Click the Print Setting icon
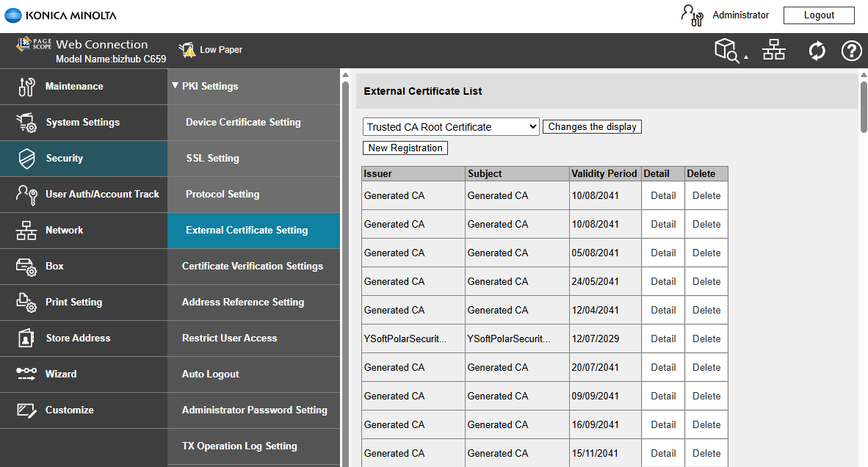Image resolution: width=868 pixels, height=467 pixels. point(26,303)
